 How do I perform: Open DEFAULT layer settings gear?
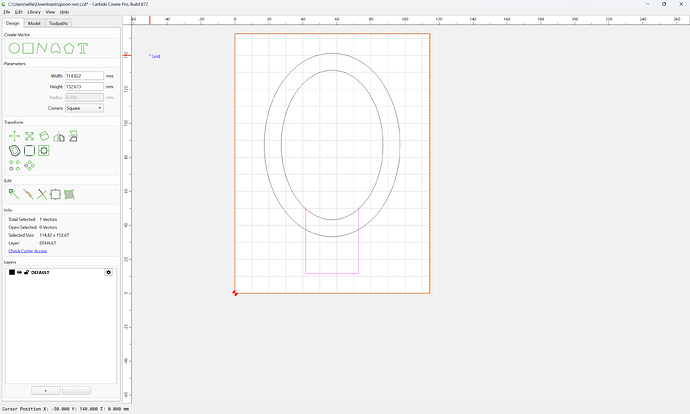click(108, 272)
